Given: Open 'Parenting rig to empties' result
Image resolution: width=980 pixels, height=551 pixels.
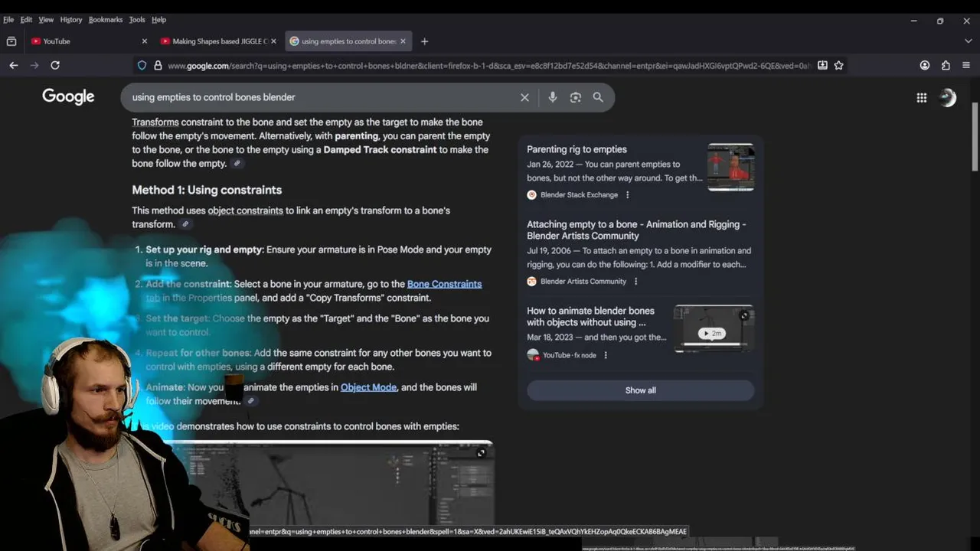Looking at the screenshot, I should click(577, 149).
